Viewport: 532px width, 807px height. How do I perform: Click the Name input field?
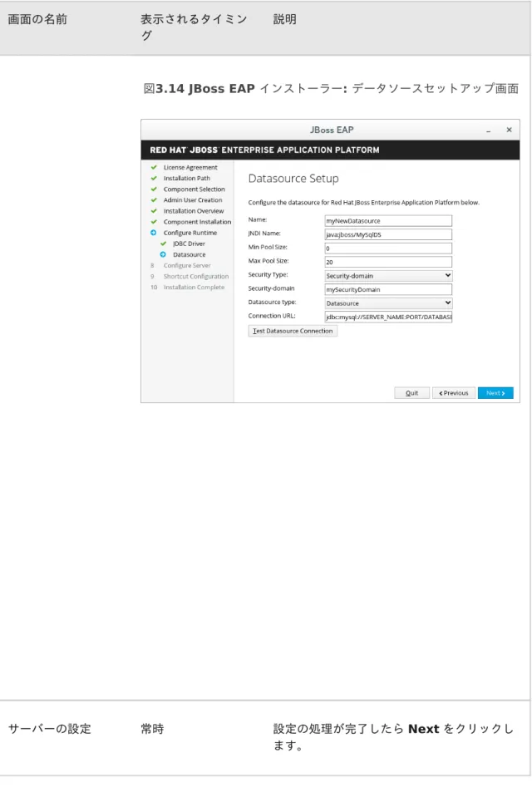(388, 221)
